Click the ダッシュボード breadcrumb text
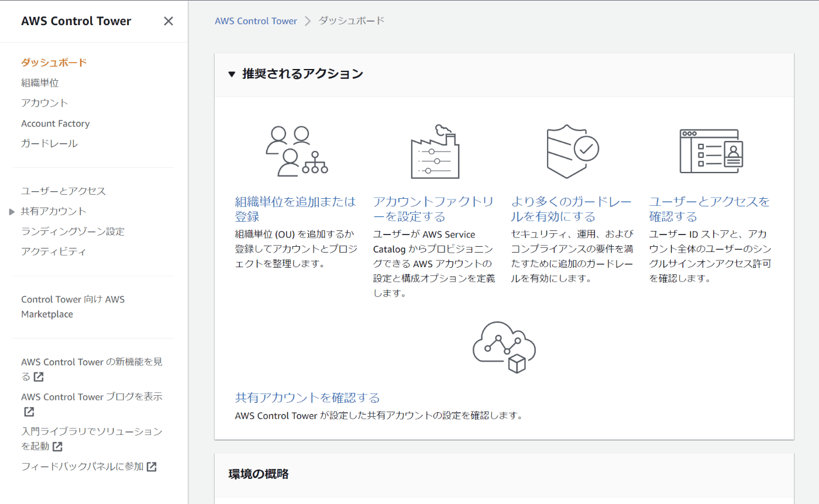The image size is (819, 504). point(352,21)
